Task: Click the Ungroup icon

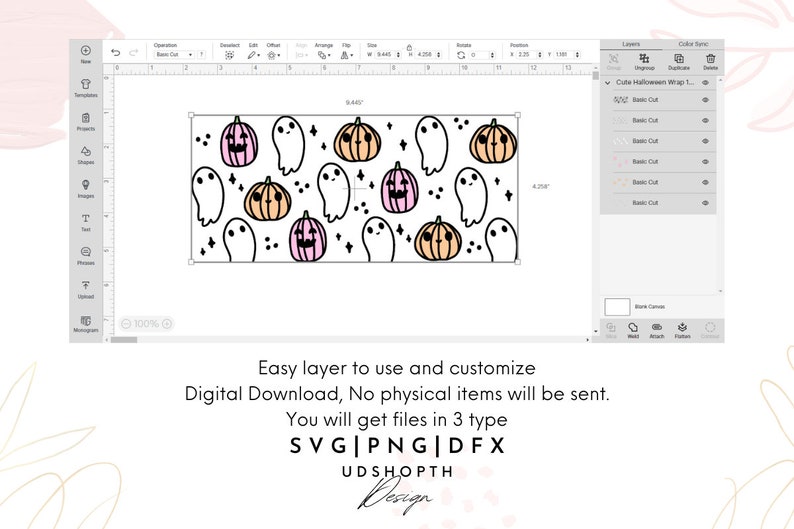Action: pos(644,58)
